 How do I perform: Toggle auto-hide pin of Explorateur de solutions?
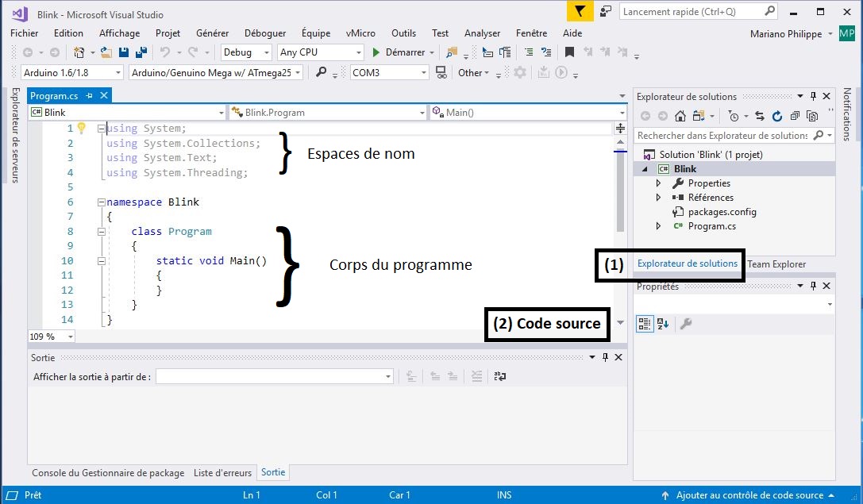[813, 96]
